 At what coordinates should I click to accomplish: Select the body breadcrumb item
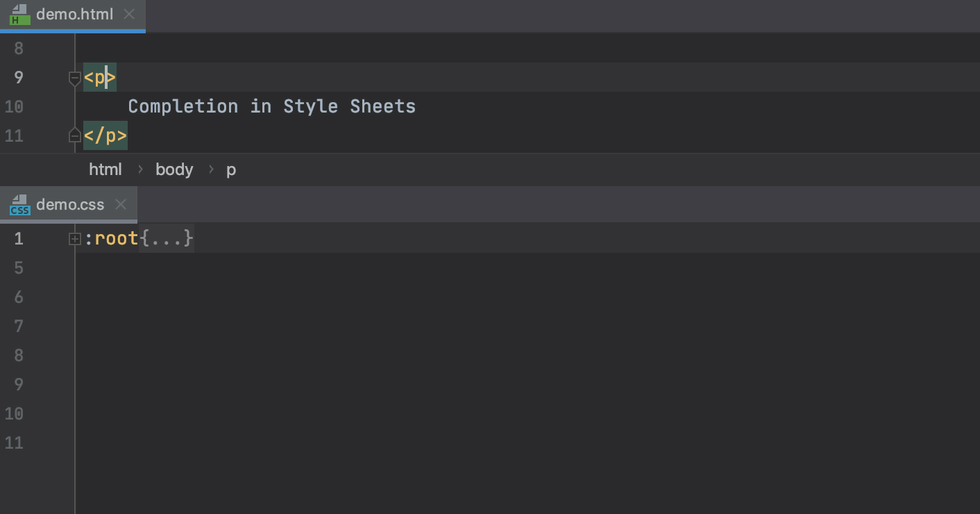click(x=174, y=169)
